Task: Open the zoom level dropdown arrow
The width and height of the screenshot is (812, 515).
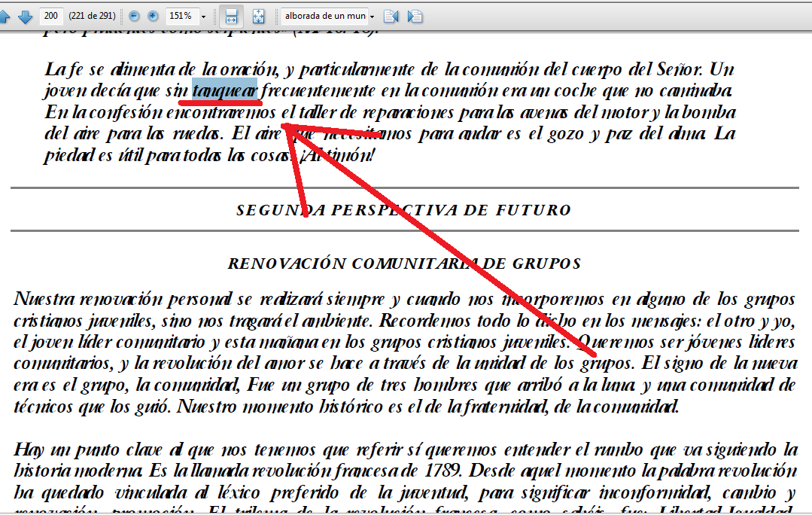Action: [x=203, y=16]
